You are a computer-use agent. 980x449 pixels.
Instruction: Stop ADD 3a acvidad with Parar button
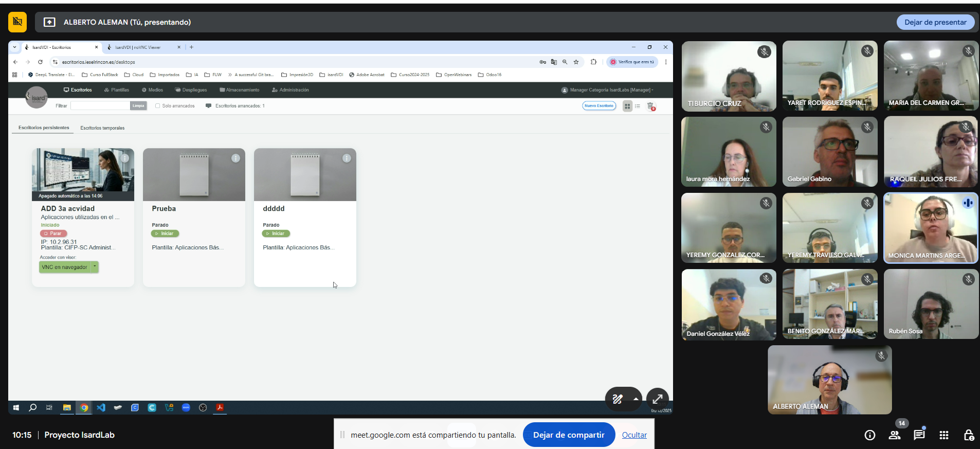[53, 234]
